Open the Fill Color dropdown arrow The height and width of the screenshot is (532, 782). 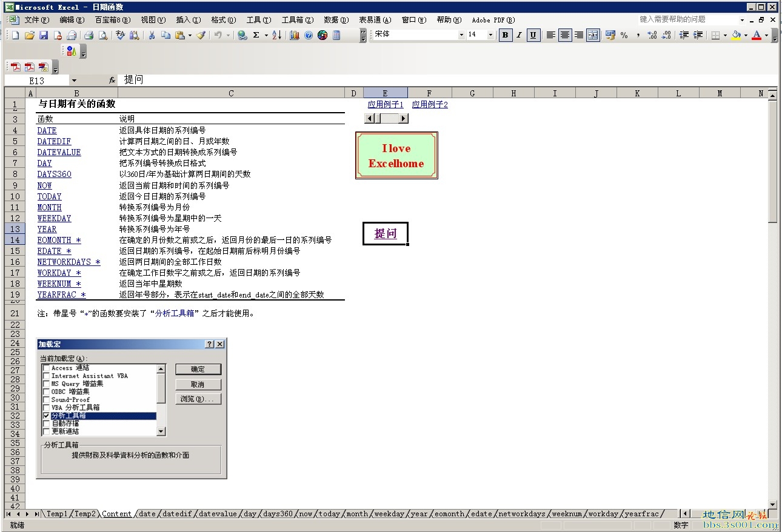746,35
